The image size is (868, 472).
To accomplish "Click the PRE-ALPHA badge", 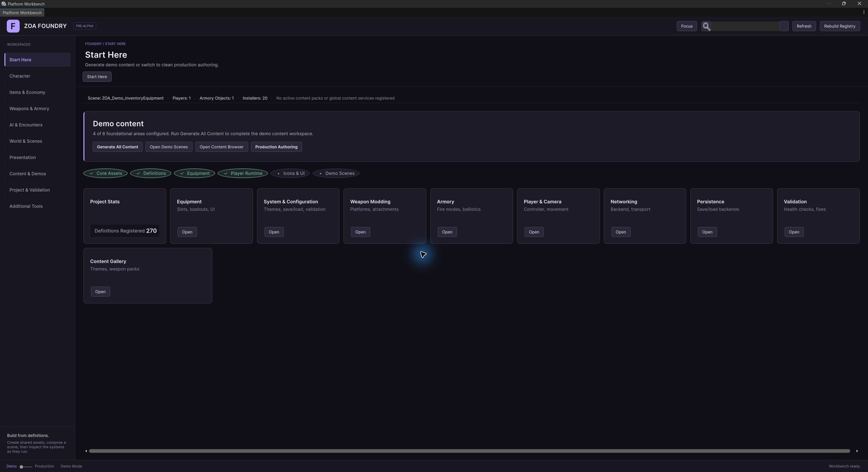I will 85,26.
